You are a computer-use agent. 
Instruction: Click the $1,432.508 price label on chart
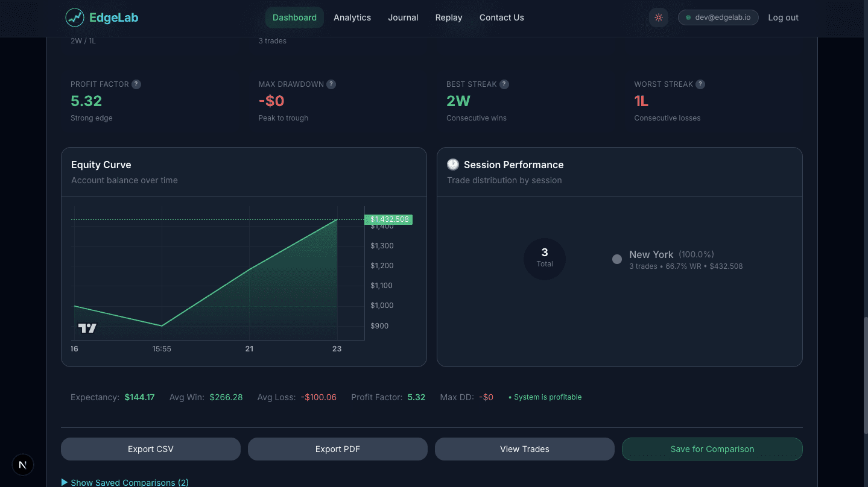point(389,219)
